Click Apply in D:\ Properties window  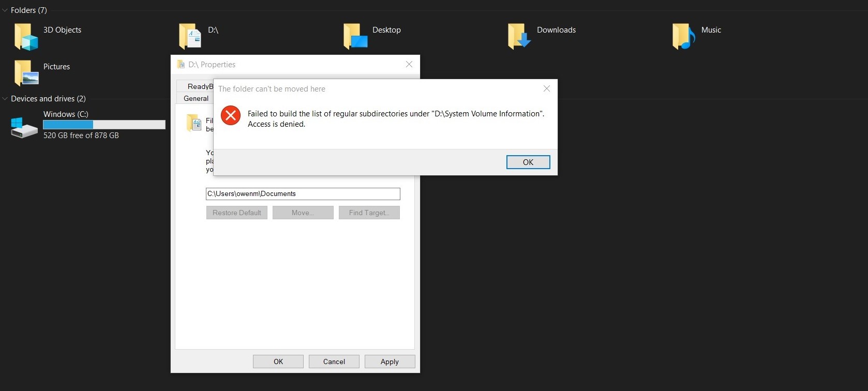[x=390, y=362]
